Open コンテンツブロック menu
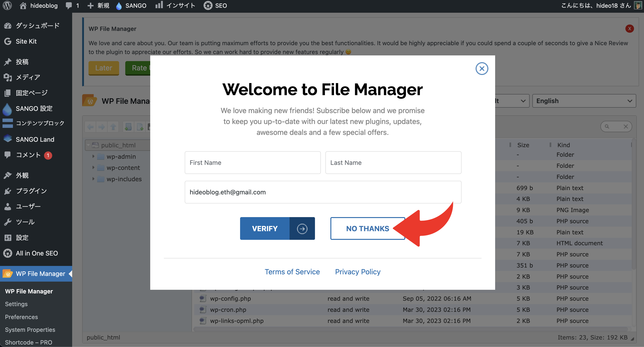This screenshot has height=347, width=644. (36, 123)
